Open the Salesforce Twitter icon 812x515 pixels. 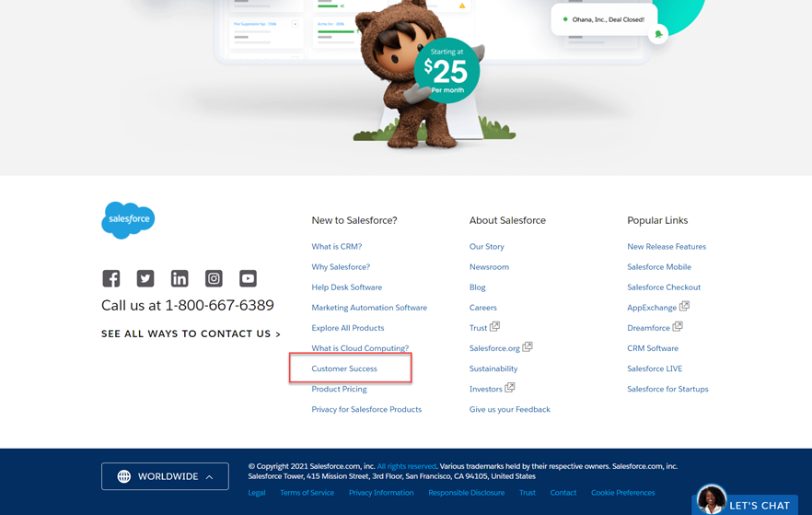pos(145,278)
